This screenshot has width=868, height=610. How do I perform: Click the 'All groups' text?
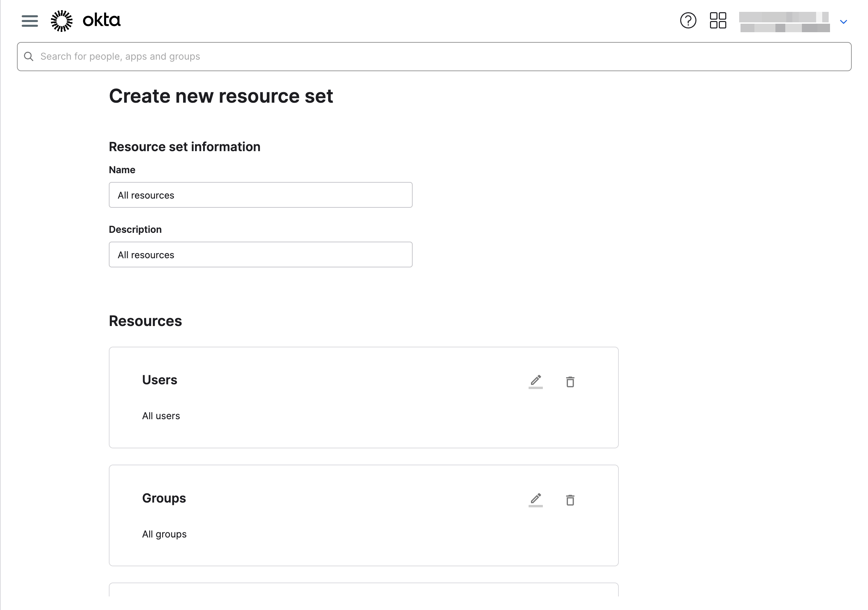point(164,534)
